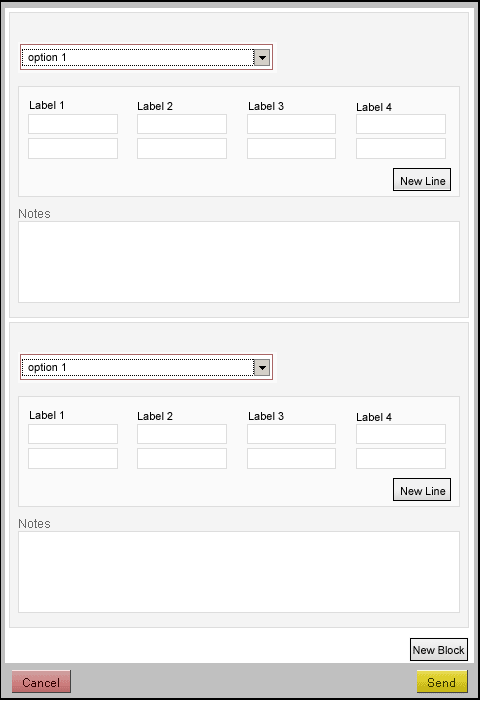Focus first-row Label 4 field in first block
This screenshot has height=701, width=480.
pyautogui.click(x=401, y=124)
